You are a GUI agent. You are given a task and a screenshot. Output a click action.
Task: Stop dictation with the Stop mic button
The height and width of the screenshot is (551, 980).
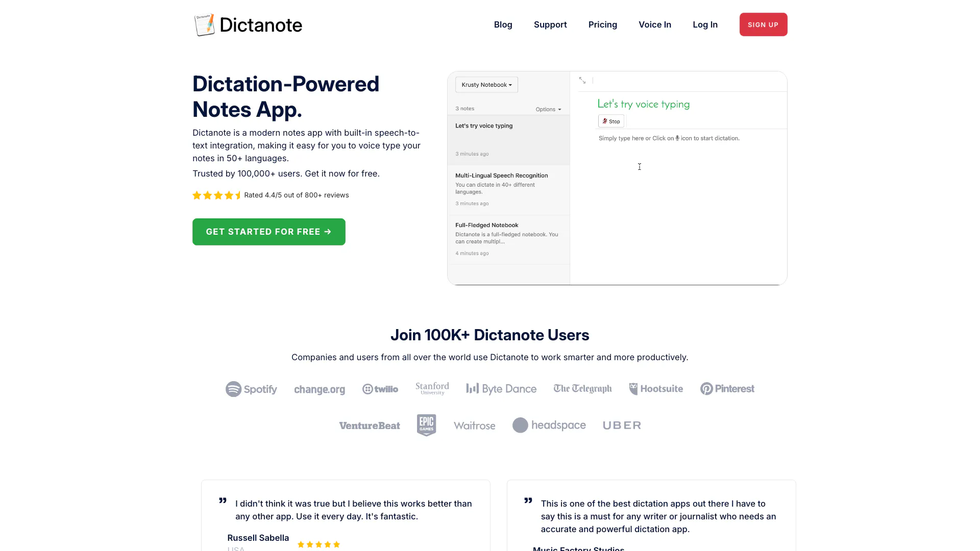click(x=611, y=121)
